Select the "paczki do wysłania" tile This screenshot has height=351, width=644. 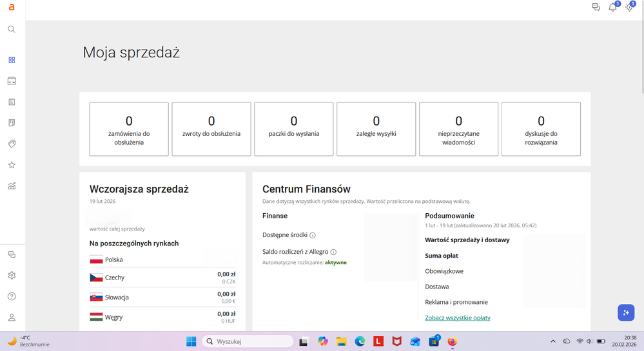click(x=294, y=129)
